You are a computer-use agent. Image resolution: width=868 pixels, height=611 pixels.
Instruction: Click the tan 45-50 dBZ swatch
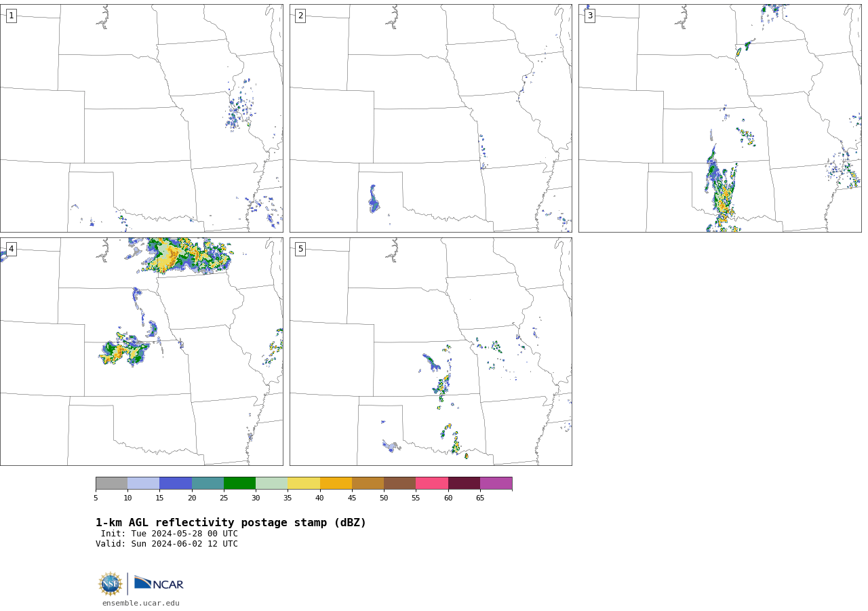pyautogui.click(x=368, y=483)
